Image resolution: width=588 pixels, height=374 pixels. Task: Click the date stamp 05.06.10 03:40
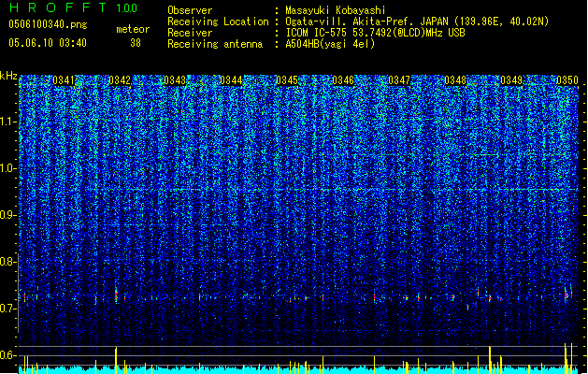[x=48, y=43]
